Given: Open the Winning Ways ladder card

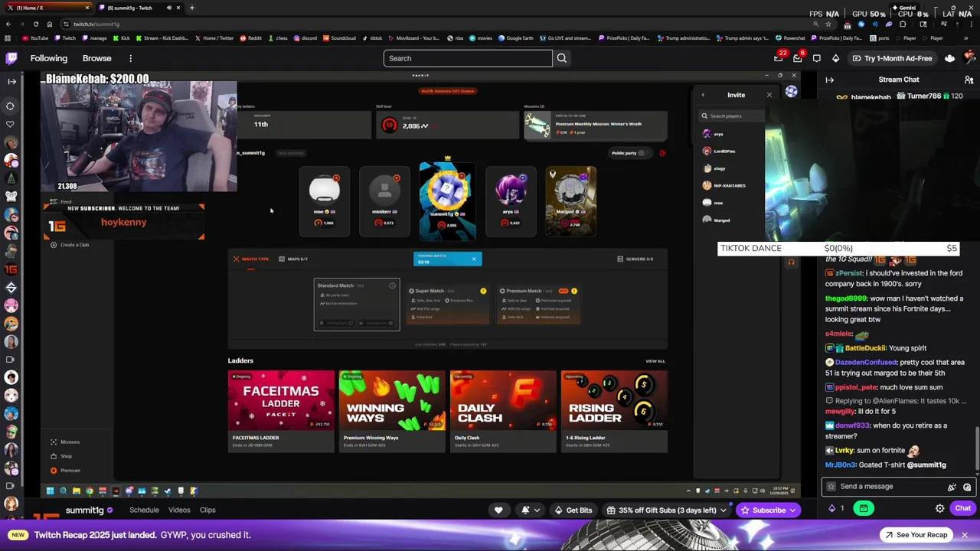Looking at the screenshot, I should [392, 412].
